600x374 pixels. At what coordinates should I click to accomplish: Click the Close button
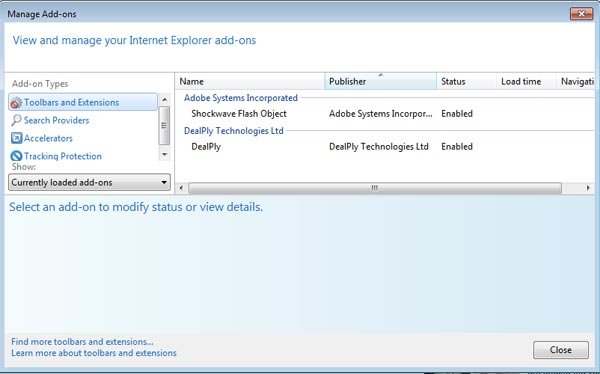(561, 350)
